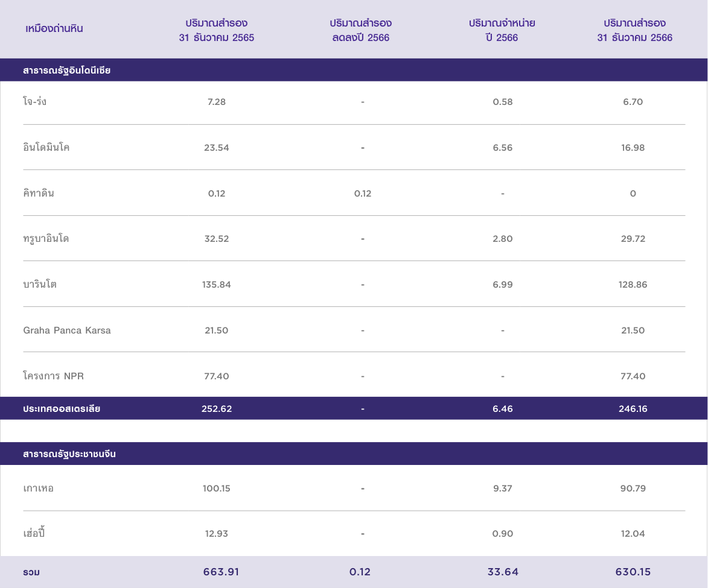708x588 pixels.
Task: Click the value 135.84
Action: [217, 285]
